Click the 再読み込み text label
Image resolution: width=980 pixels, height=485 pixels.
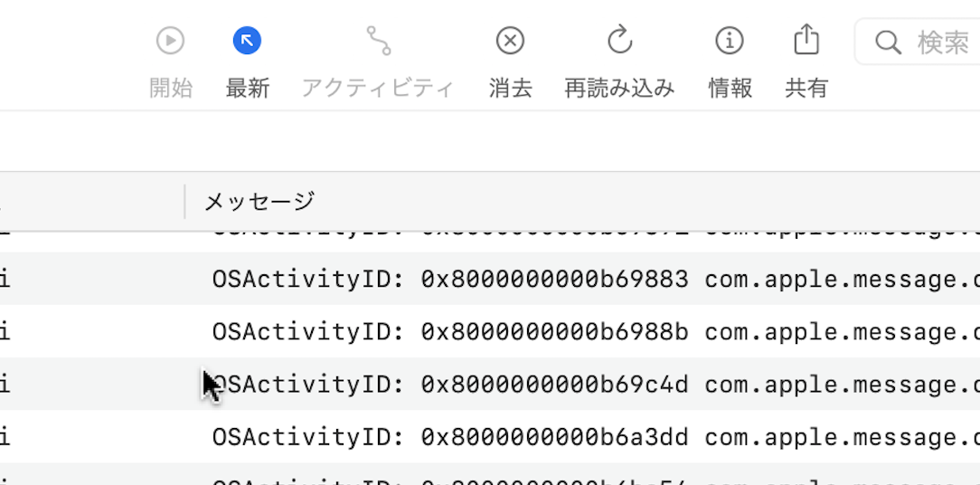(619, 88)
